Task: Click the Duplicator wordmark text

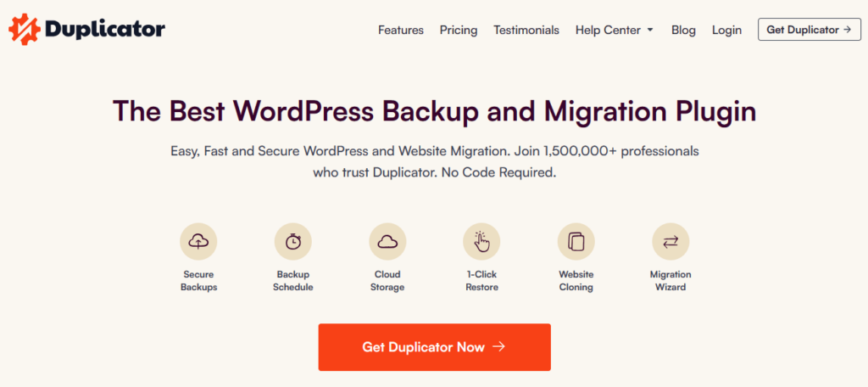Action: (x=106, y=31)
